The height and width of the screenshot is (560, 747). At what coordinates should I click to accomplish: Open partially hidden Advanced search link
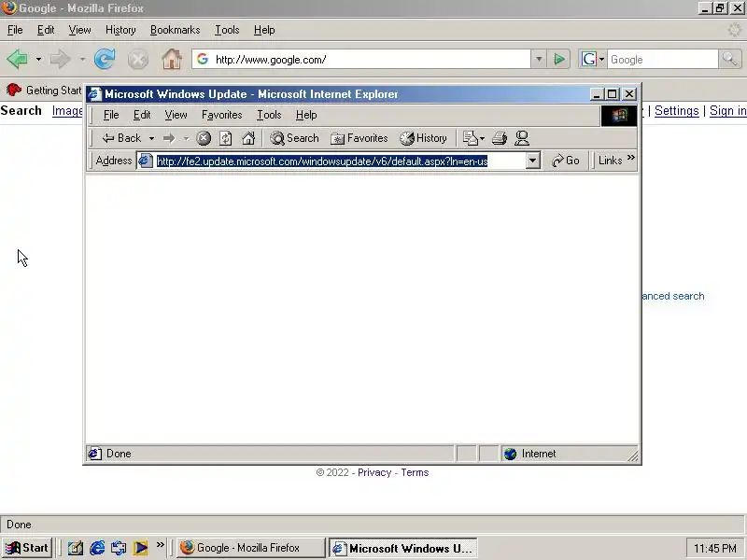[672, 296]
